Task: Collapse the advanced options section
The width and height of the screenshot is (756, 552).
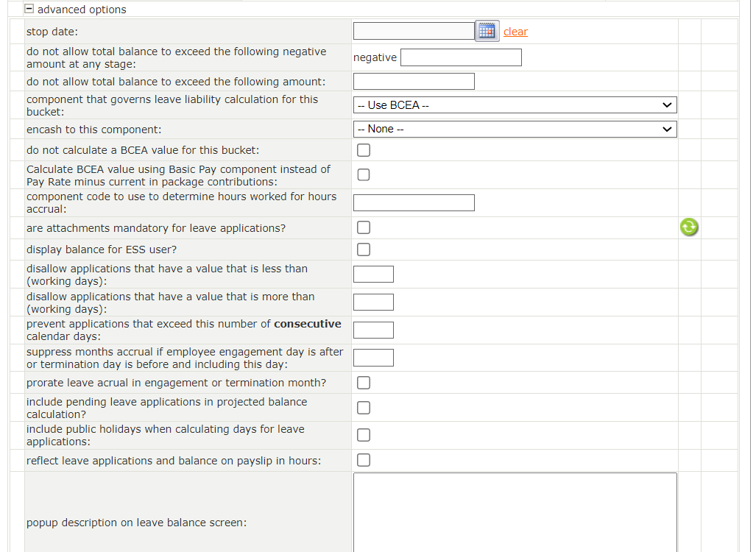Action: 29,10
